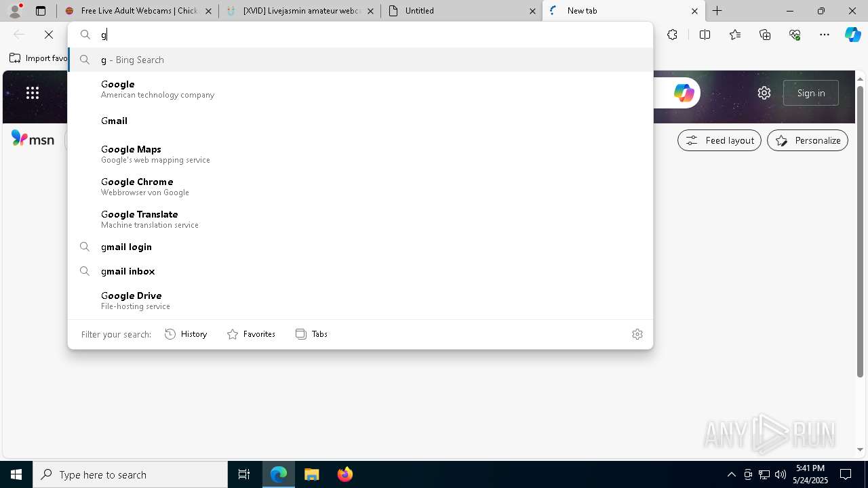Pick the Google Chrome suggestion
The width and height of the screenshot is (868, 488).
pyautogui.click(x=360, y=186)
